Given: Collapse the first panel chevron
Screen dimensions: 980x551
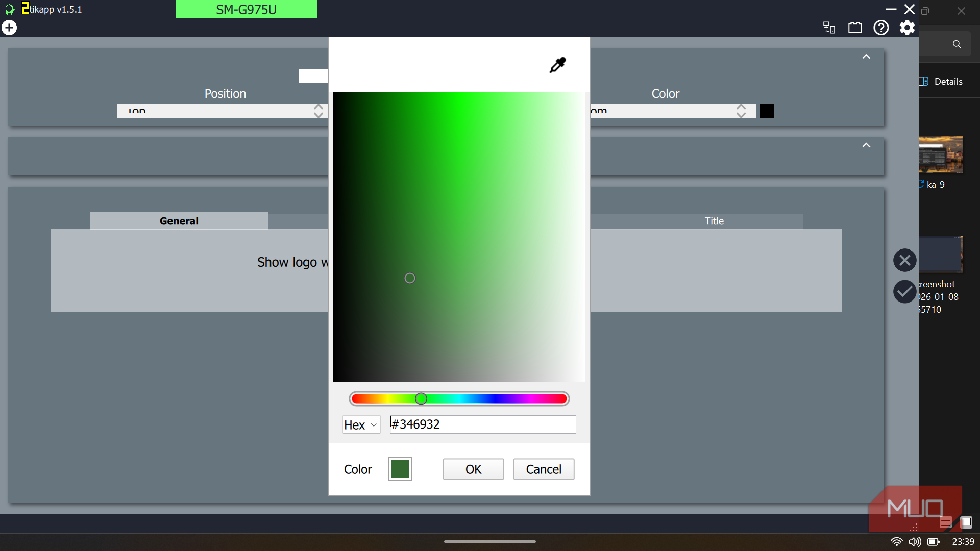Looking at the screenshot, I should tap(866, 57).
